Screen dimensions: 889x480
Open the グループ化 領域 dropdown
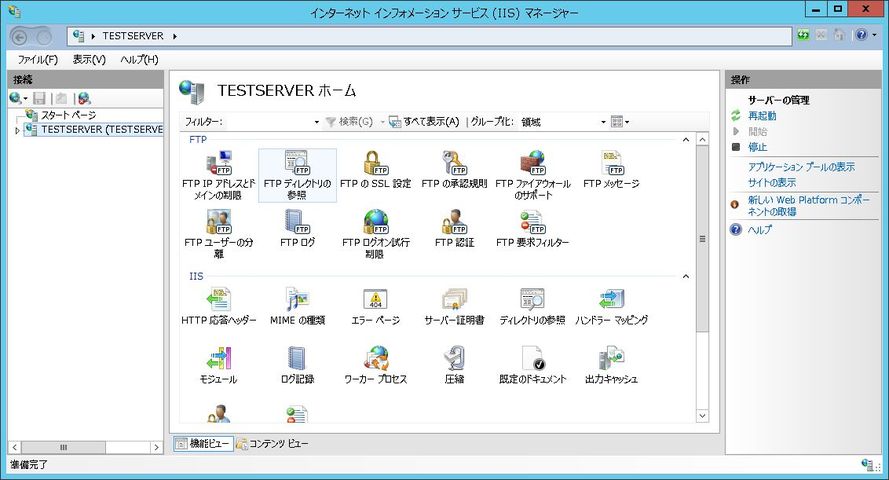tap(603, 122)
